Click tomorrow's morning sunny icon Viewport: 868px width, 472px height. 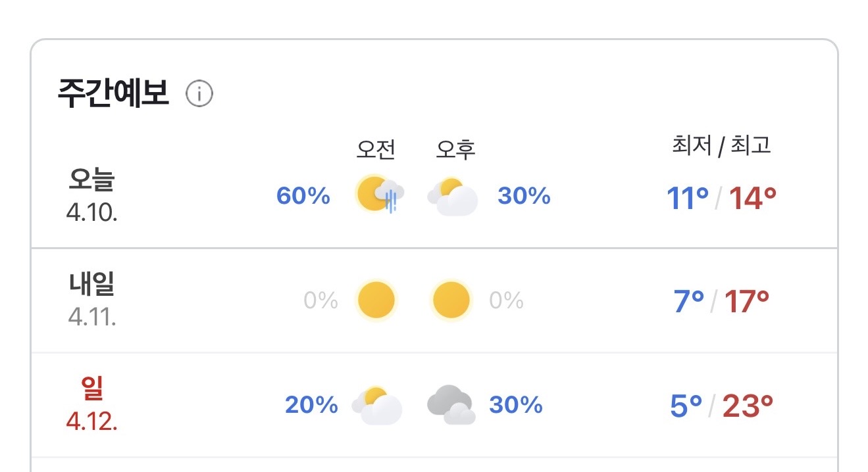tap(376, 300)
